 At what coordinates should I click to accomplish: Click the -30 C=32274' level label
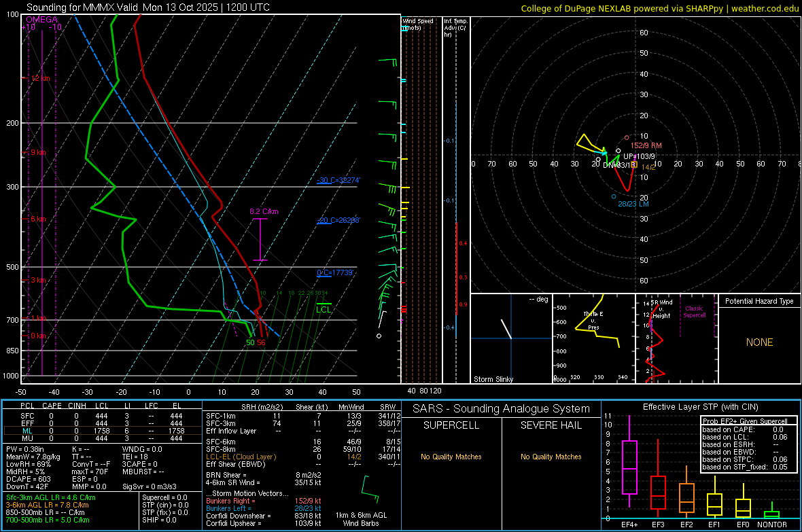coord(338,180)
